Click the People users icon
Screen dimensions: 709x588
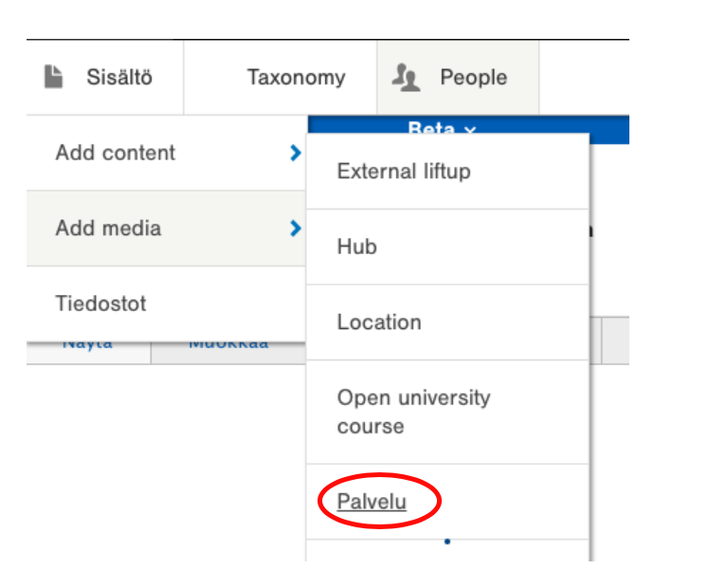click(x=407, y=78)
